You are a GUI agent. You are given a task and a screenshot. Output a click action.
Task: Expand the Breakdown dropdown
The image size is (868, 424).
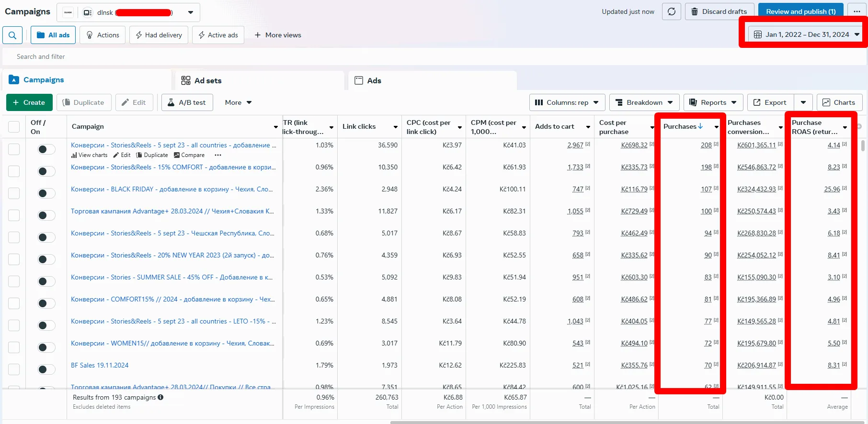(x=644, y=102)
